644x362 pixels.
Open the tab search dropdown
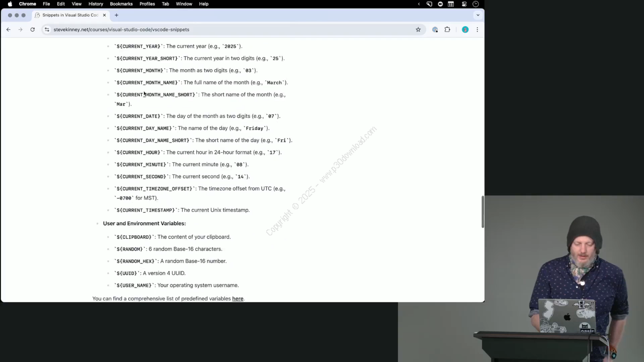coord(477,15)
